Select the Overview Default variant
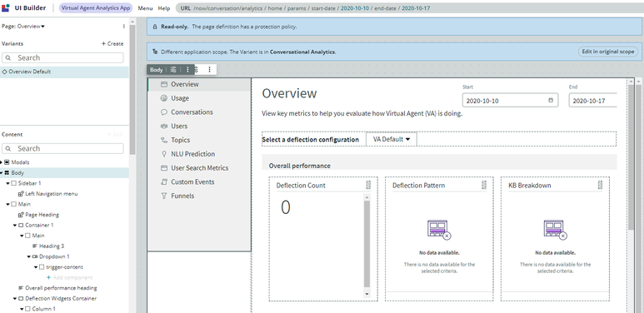Image resolution: width=644 pixels, height=313 pixels. click(x=64, y=72)
